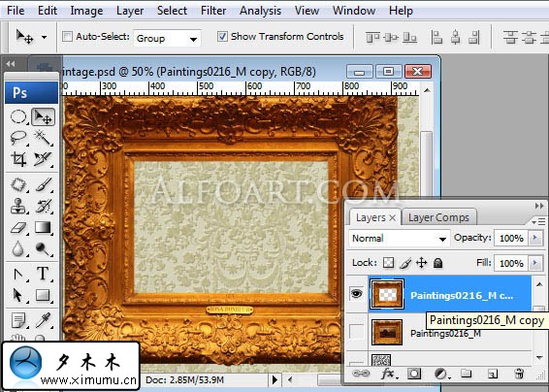Select the Crop tool
This screenshot has width=549, height=392.
pos(18,159)
